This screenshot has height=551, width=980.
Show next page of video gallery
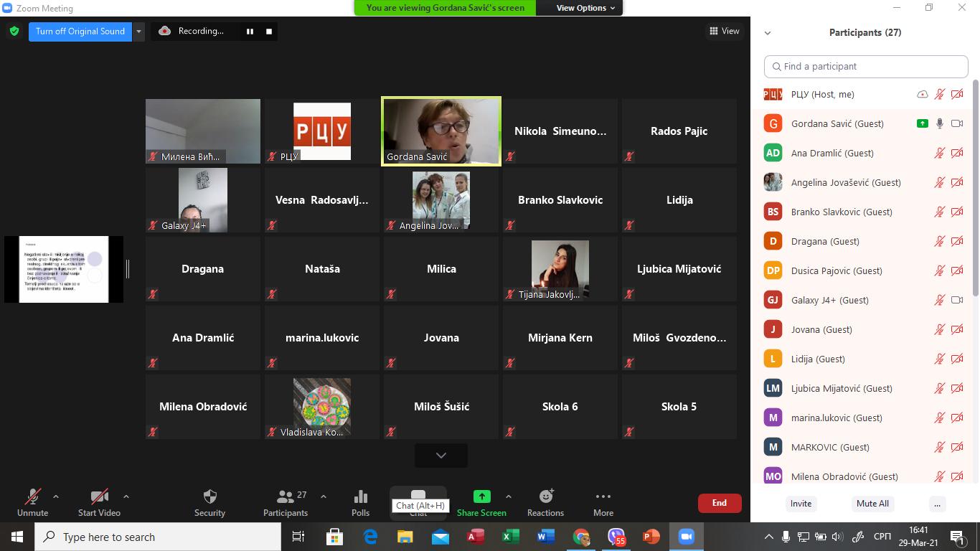440,456
